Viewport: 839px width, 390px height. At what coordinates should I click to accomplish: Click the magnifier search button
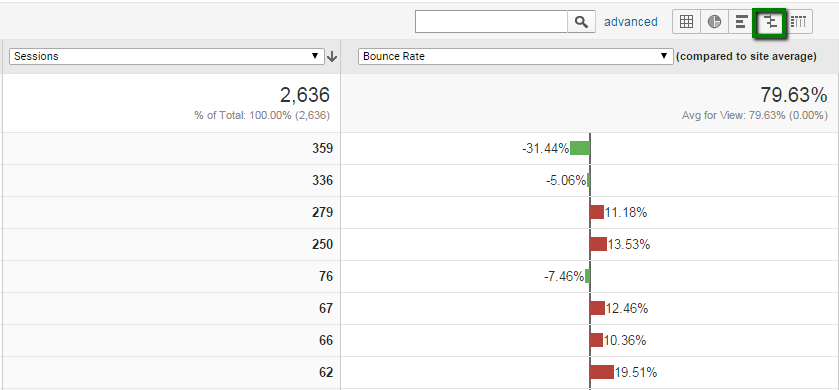coord(581,22)
